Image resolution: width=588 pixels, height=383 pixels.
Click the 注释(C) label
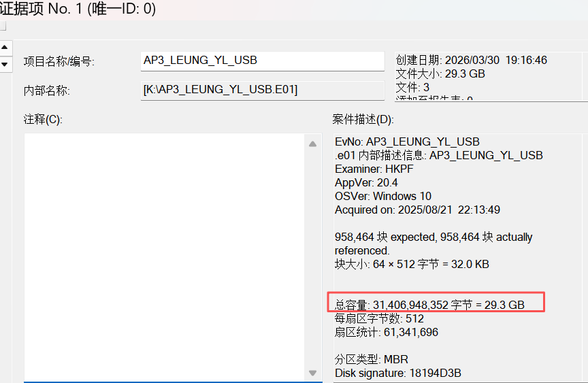(x=43, y=120)
